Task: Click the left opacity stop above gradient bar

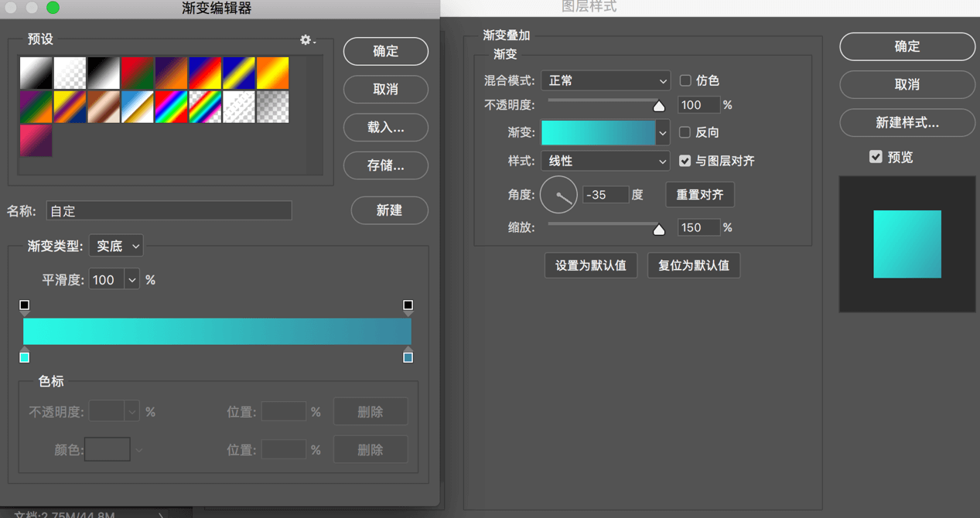Action: [x=25, y=306]
